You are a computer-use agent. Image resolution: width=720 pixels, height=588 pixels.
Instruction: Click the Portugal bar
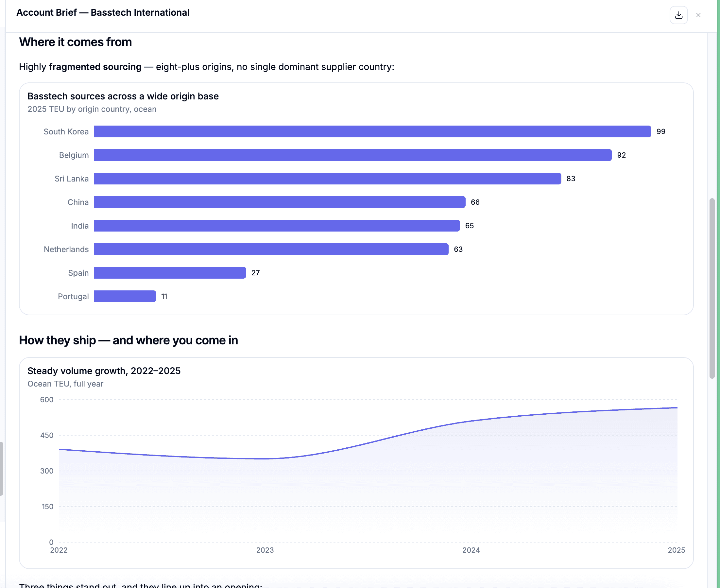pyautogui.click(x=125, y=296)
